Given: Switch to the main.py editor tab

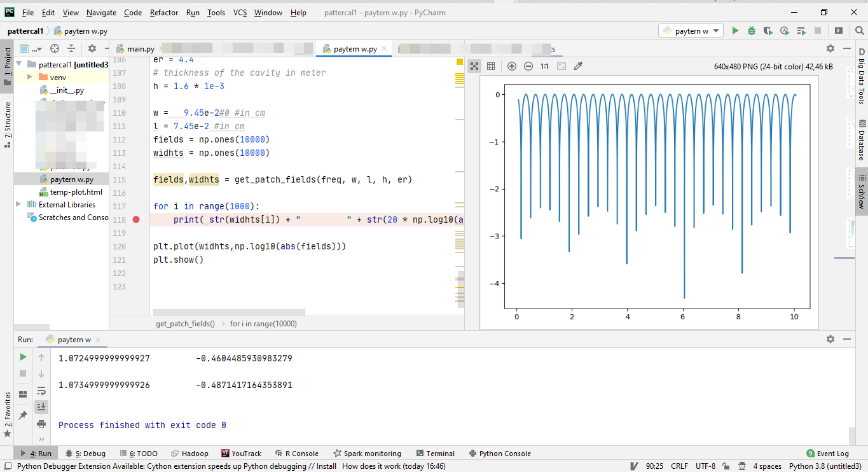Looking at the screenshot, I should (x=141, y=49).
